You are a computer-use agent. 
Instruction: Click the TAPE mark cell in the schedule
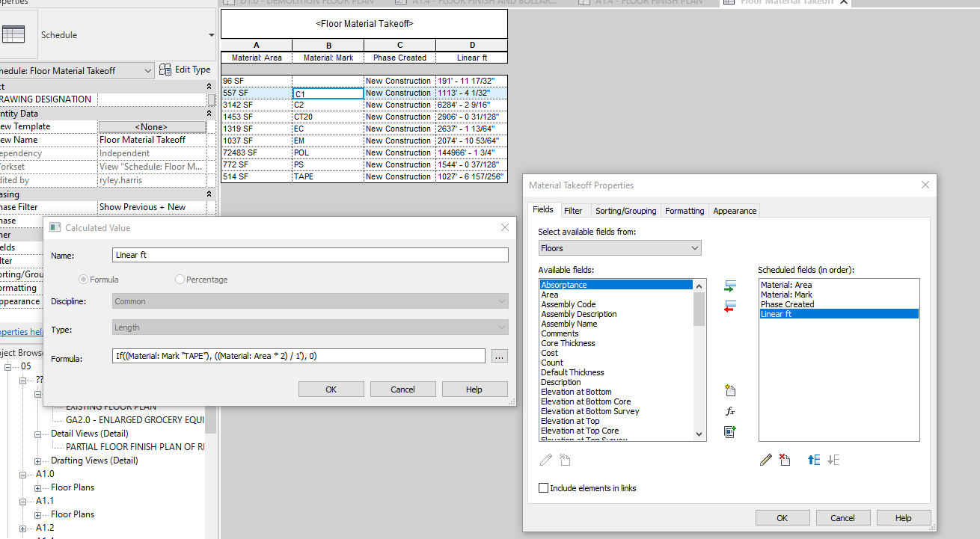(x=328, y=177)
